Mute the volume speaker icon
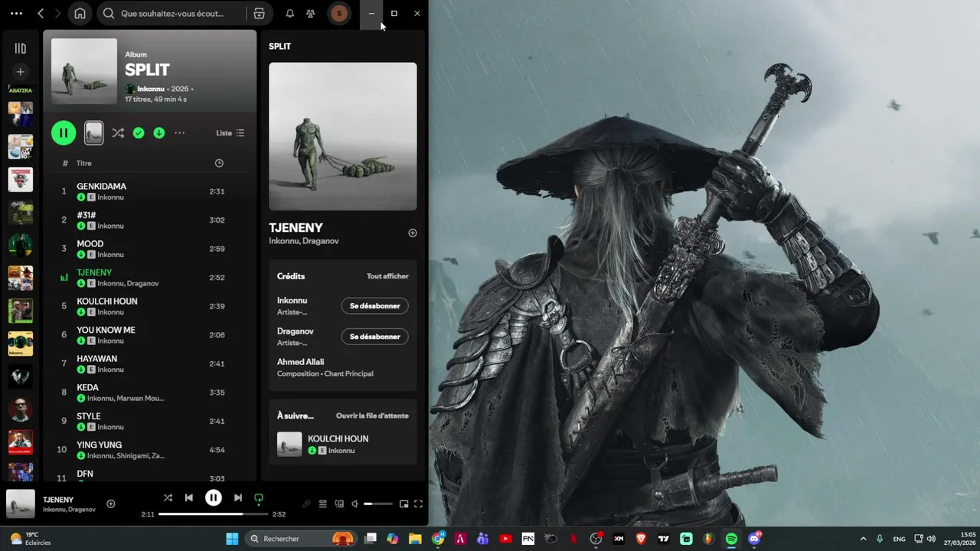The width and height of the screenshot is (980, 551). 354,504
